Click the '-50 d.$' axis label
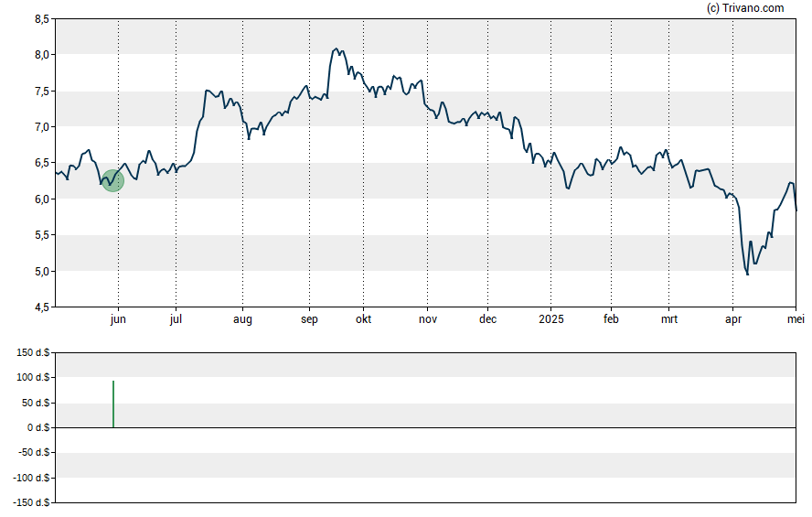Screen dimensions: 812x517 point(34,453)
